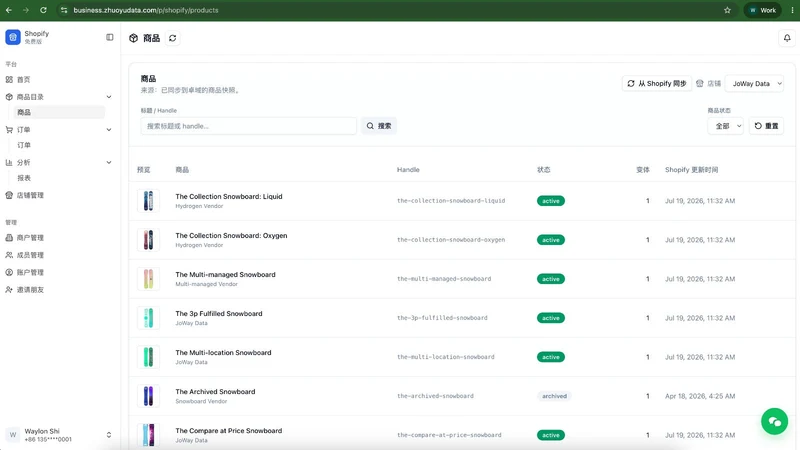
Task: Click the browser back arrow
Action: tap(9, 10)
